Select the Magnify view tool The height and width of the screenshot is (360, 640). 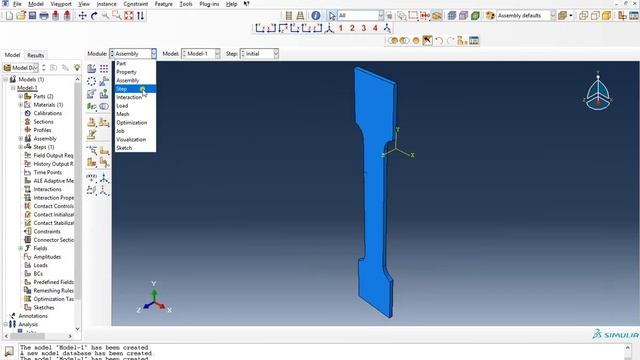click(x=106, y=16)
